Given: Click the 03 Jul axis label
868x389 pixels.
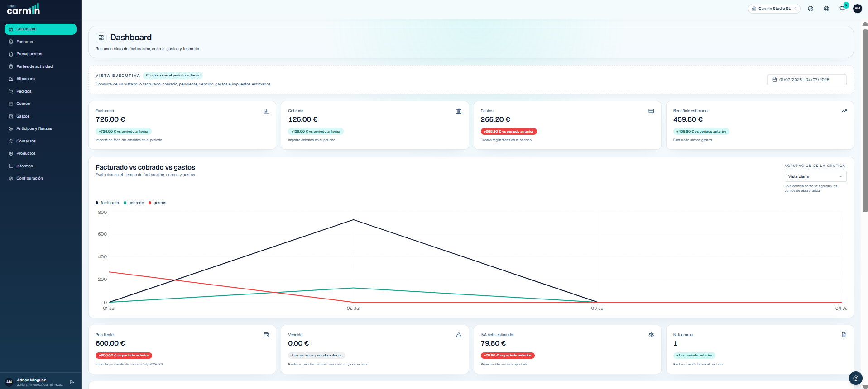Looking at the screenshot, I should coord(598,308).
